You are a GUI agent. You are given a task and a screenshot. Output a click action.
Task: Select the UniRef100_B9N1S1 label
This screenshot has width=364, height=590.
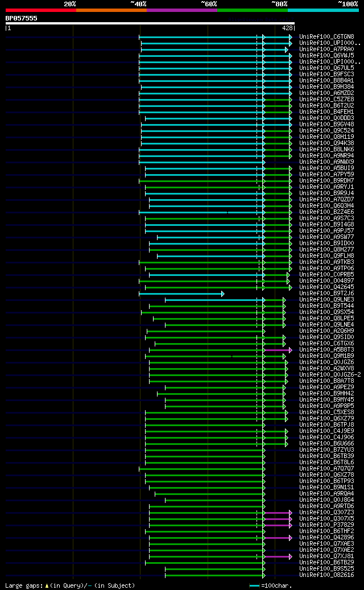click(x=326, y=487)
